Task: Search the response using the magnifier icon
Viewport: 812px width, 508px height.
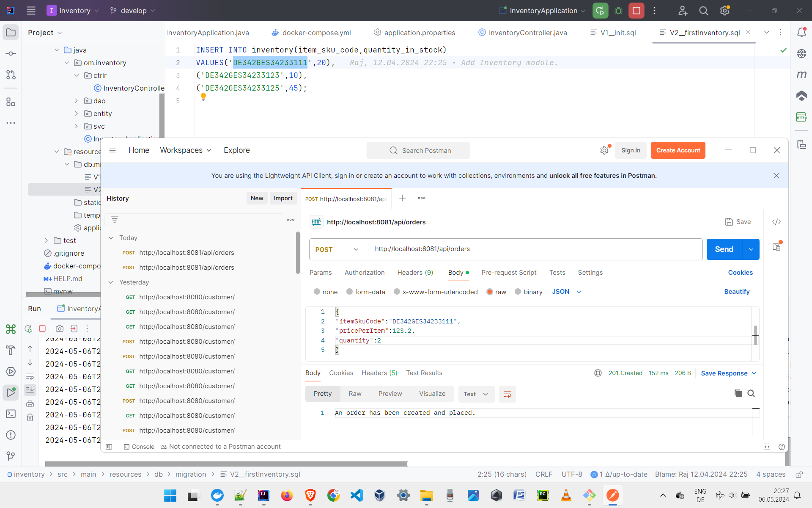Action: [x=751, y=393]
